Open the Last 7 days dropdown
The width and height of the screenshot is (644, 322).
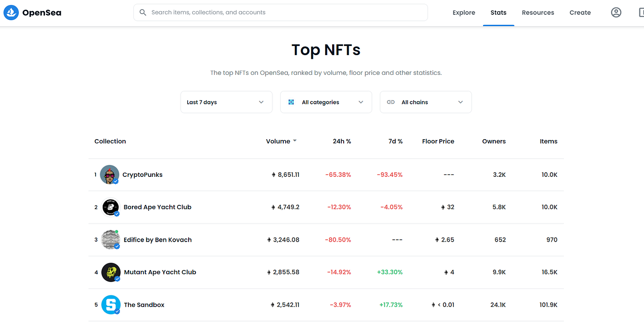click(226, 102)
